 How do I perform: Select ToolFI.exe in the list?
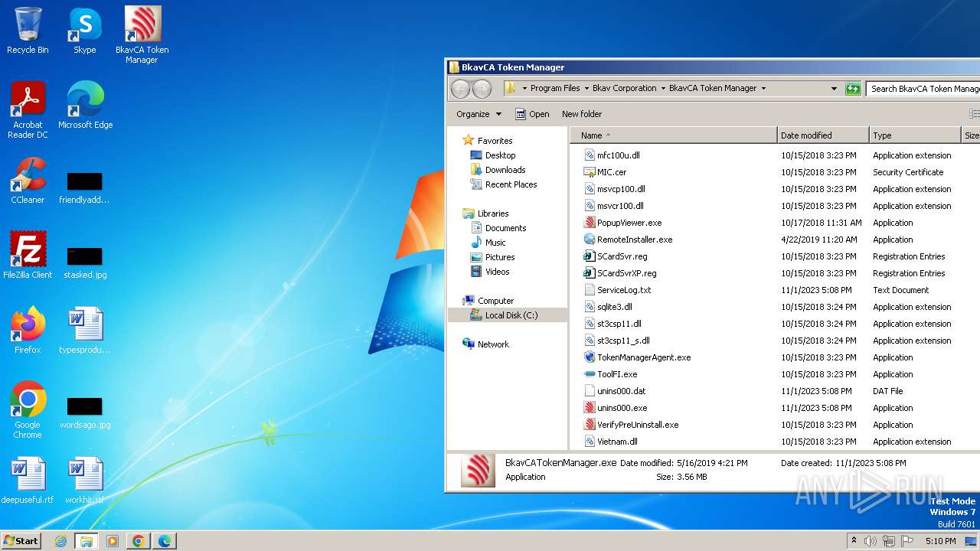pyautogui.click(x=617, y=374)
